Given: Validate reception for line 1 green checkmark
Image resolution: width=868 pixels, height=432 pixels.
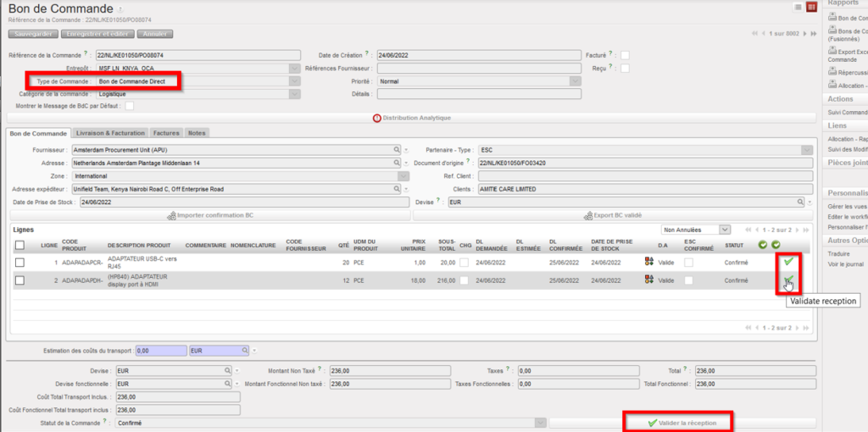Looking at the screenshot, I should [x=788, y=263].
